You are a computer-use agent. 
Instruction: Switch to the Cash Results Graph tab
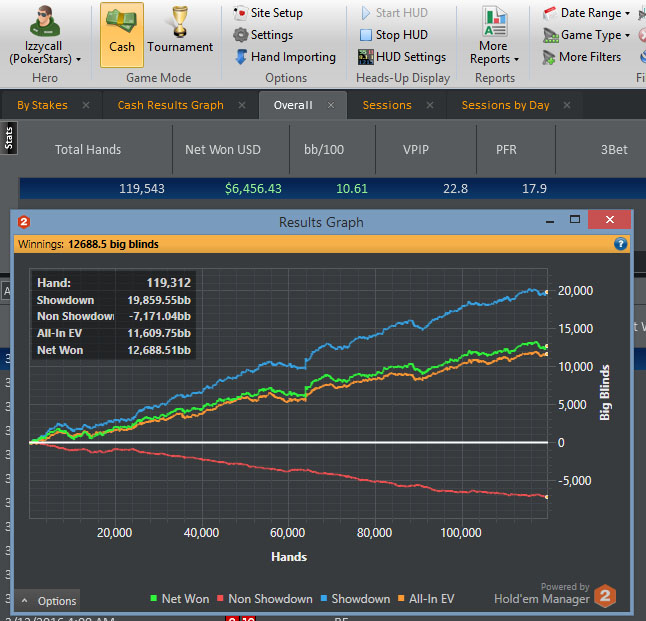171,105
